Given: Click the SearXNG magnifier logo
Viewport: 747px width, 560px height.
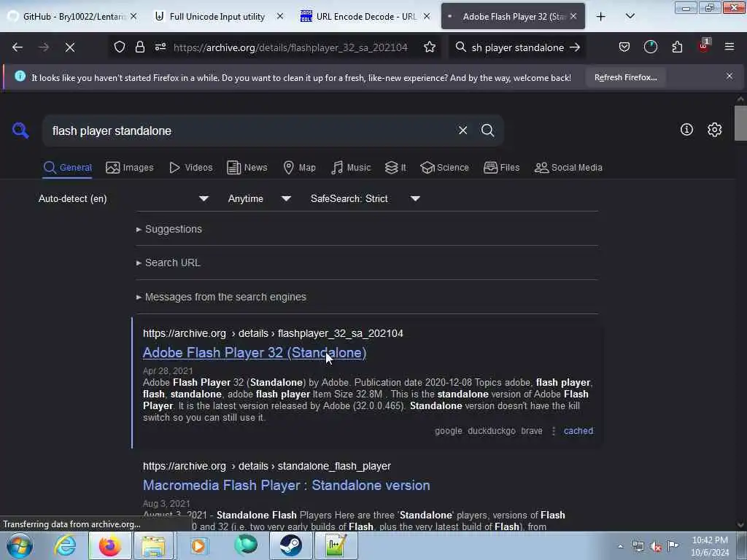Looking at the screenshot, I should pyautogui.click(x=20, y=130).
